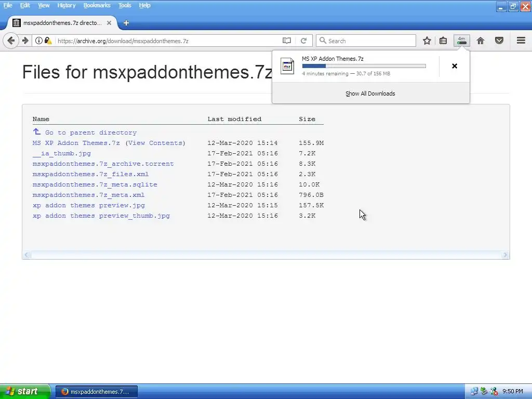Open msxpaddonthemes.7z_archive.torrent link

point(103,164)
